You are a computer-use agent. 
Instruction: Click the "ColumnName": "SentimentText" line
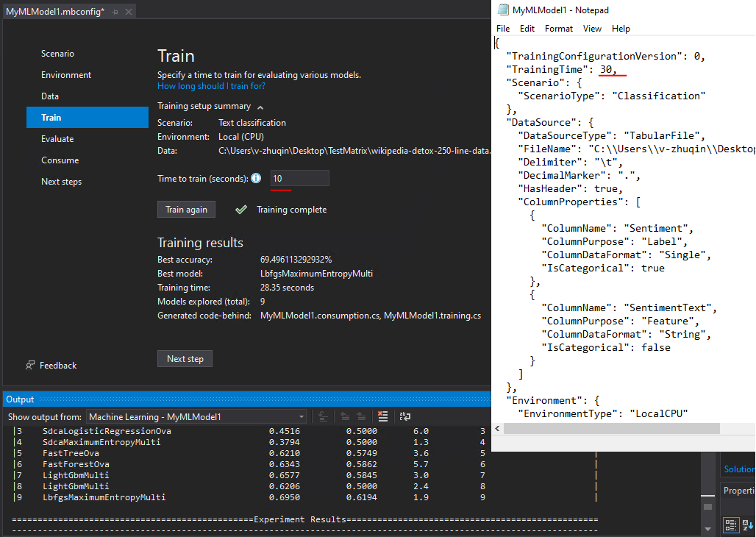tap(629, 307)
